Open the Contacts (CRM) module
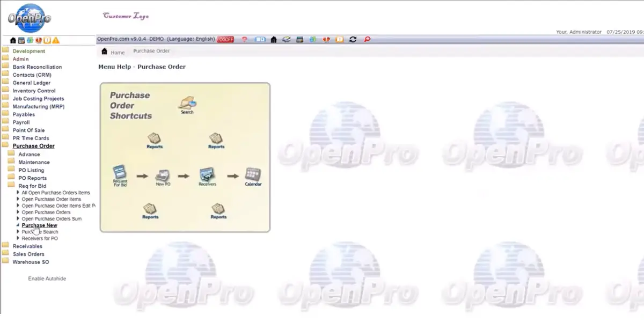The height and width of the screenshot is (322, 644). click(32, 75)
